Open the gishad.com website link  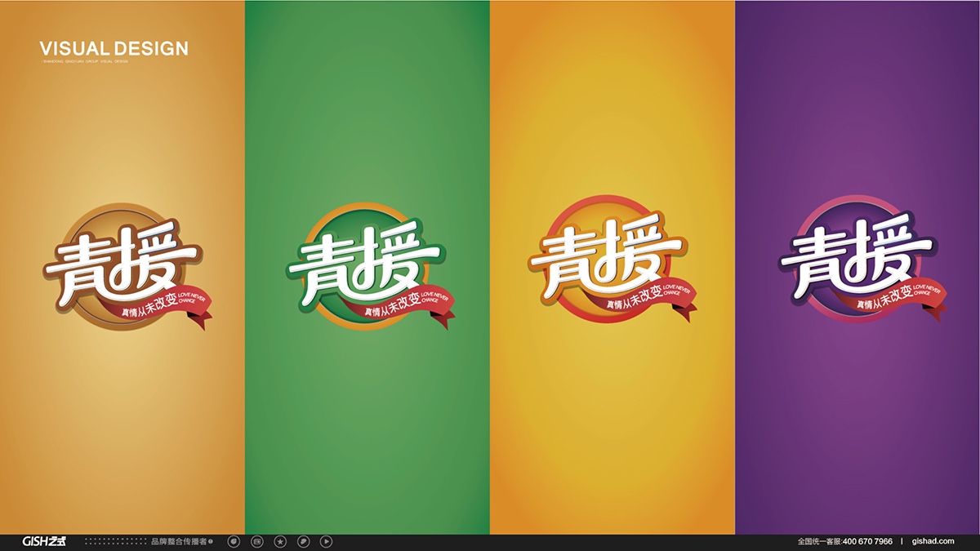[934, 541]
